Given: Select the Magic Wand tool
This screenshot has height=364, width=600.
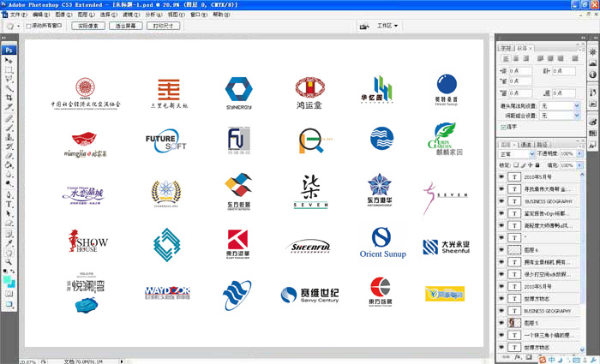Looking at the screenshot, I should [9, 88].
